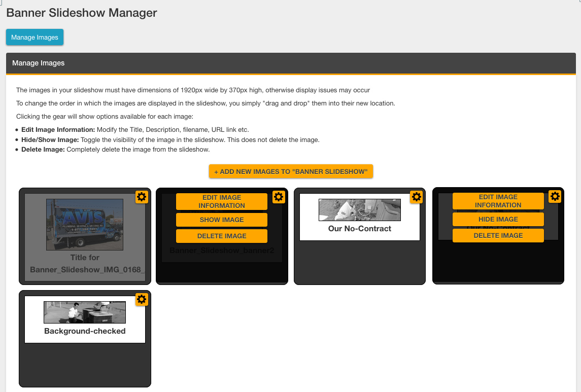
Task: Select the Background-checked thumbnail image
Action: [85, 312]
